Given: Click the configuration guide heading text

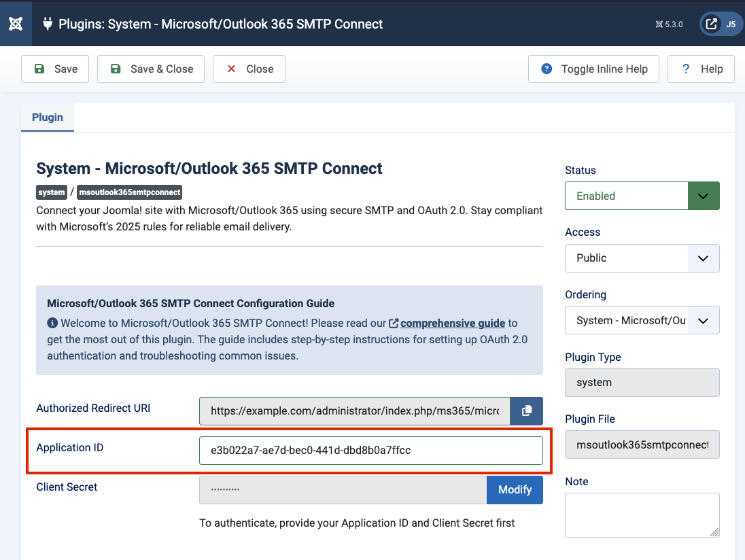Looking at the screenshot, I should 190,303.
